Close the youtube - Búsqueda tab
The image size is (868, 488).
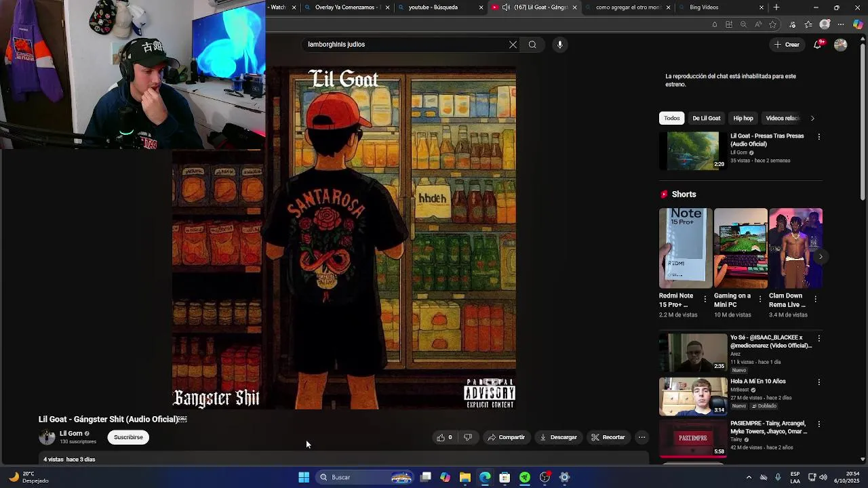point(481,7)
